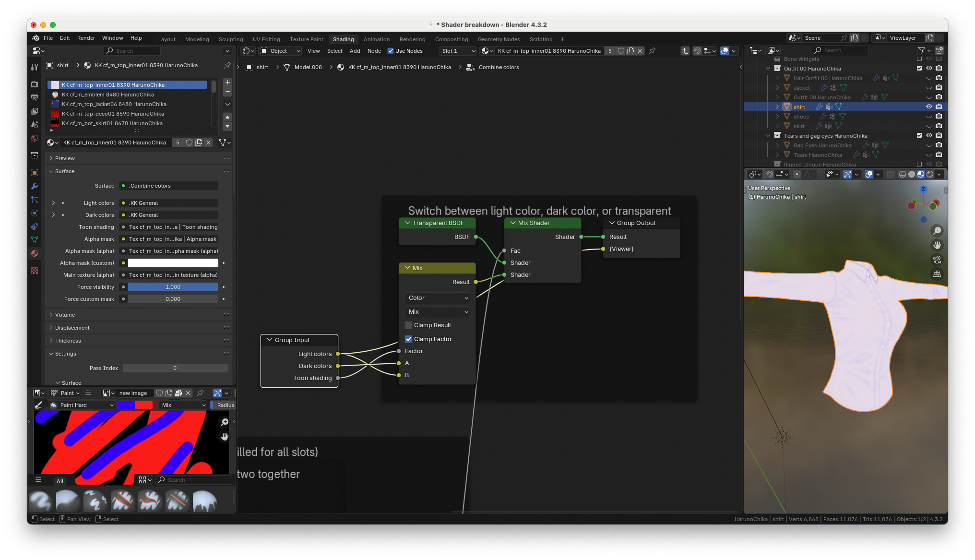Select KK cf_m_emblem 8480 material slot
This screenshot has height=560, width=975.
108,95
